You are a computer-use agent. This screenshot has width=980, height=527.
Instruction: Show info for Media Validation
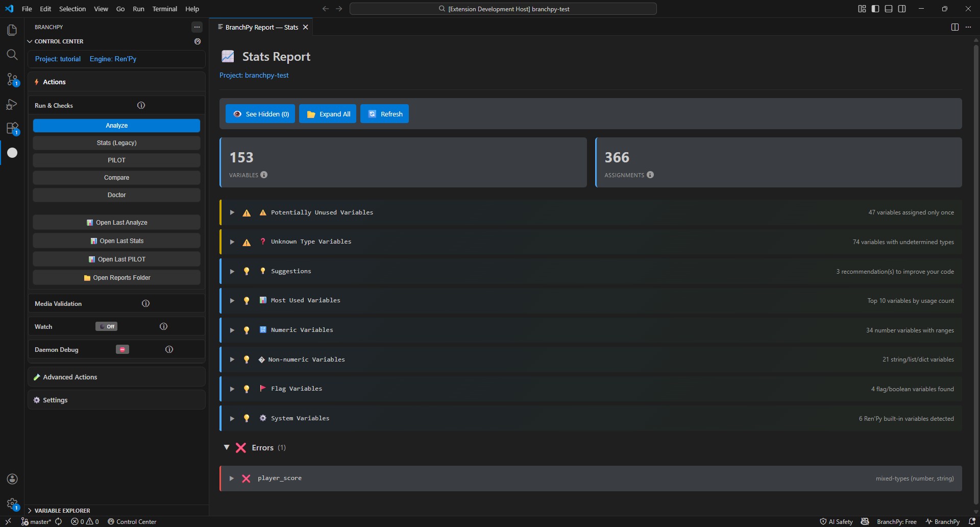point(145,303)
